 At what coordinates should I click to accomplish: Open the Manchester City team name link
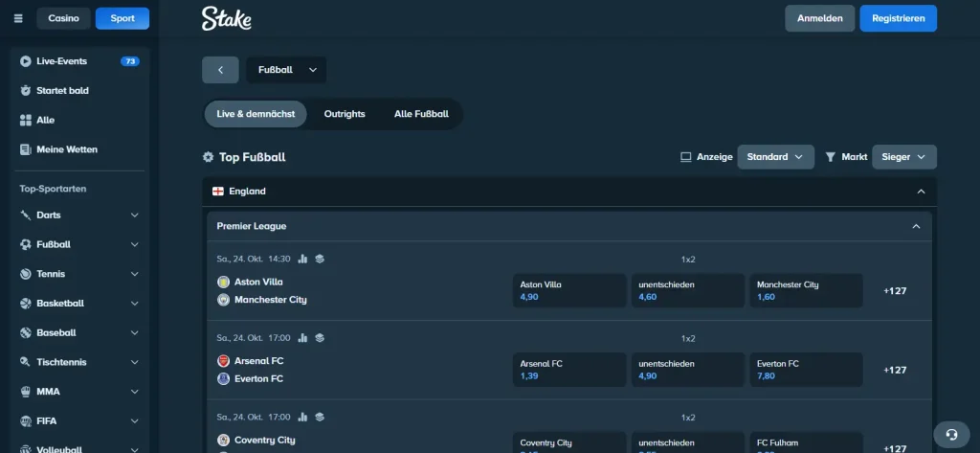pos(271,300)
